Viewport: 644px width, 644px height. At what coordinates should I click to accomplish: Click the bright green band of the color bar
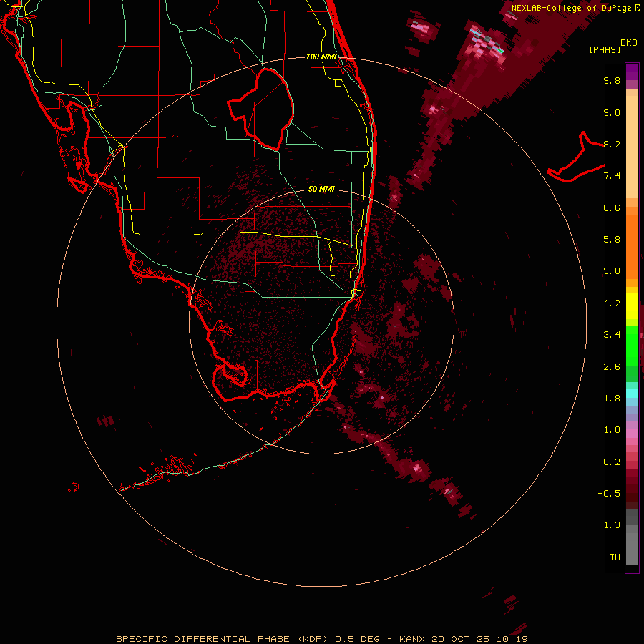click(632, 345)
